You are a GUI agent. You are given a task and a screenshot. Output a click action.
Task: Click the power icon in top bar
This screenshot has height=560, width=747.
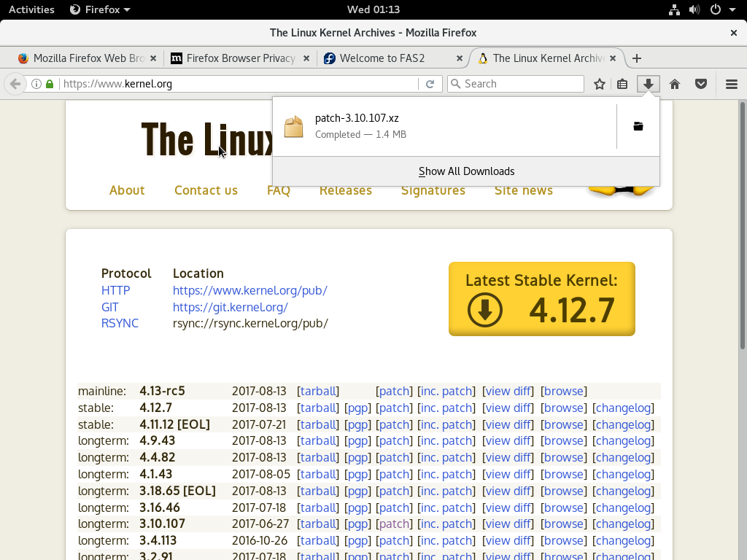pyautogui.click(x=716, y=9)
